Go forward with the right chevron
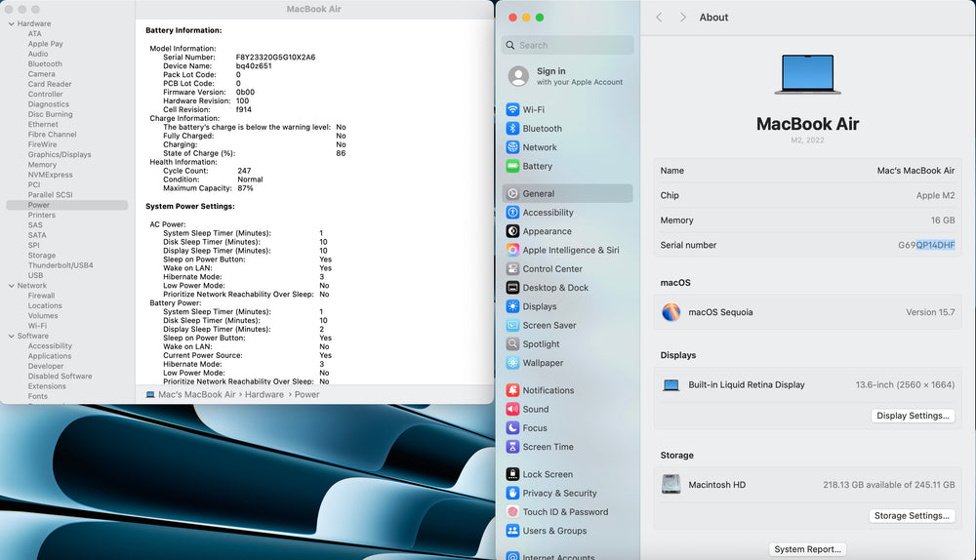The height and width of the screenshot is (560, 976). (683, 18)
